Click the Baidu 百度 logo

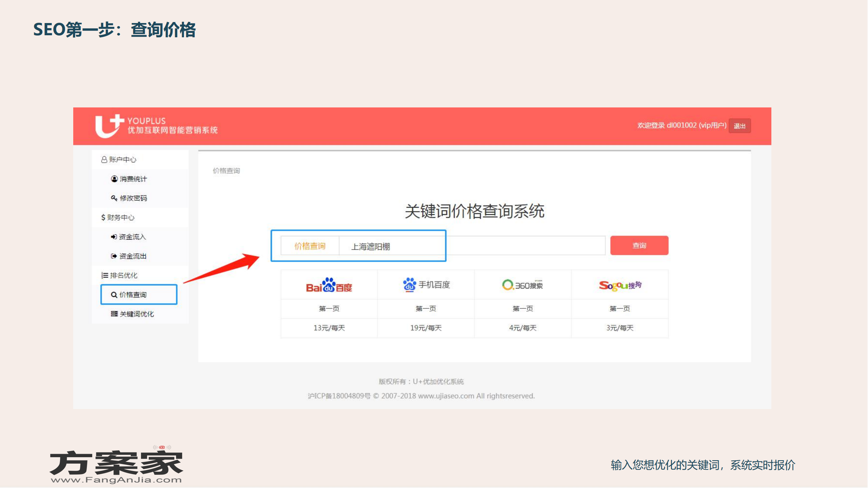tap(329, 285)
